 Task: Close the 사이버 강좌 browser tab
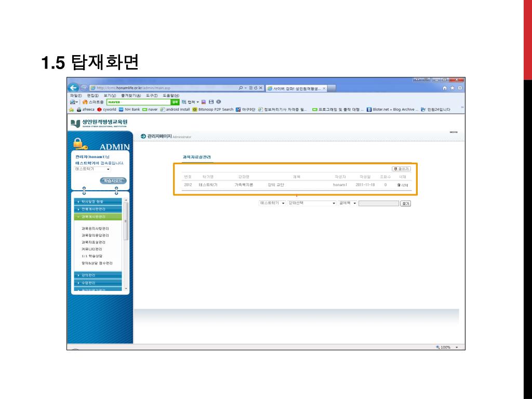click(x=324, y=88)
